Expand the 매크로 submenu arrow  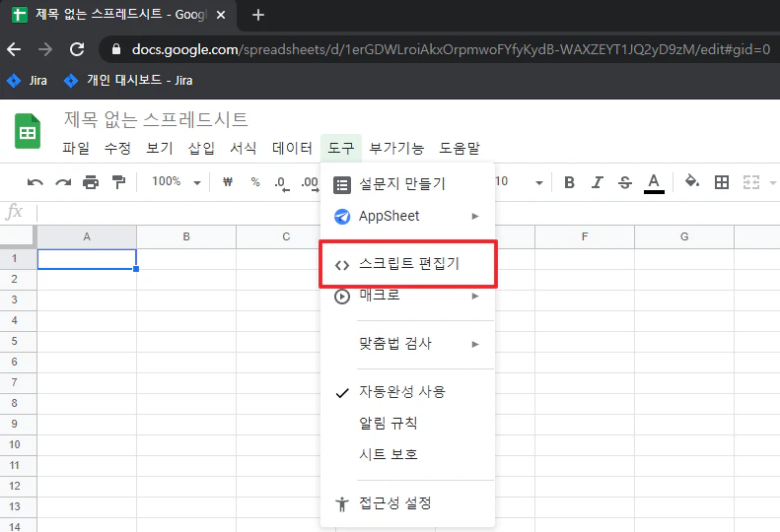[475, 297]
